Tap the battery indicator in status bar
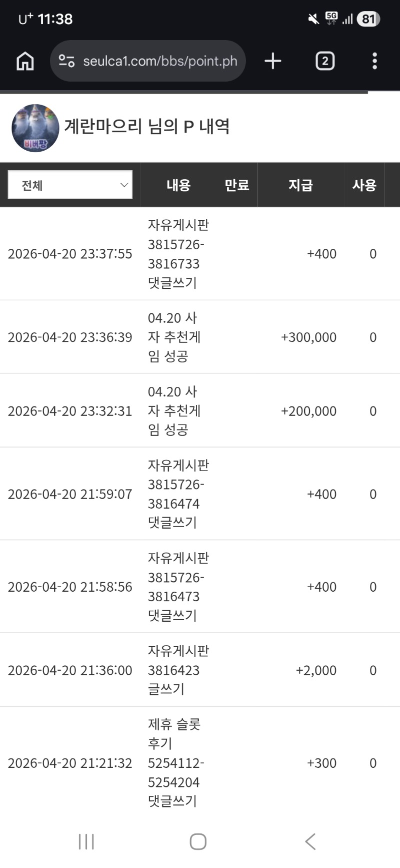Image resolution: width=400 pixels, height=868 pixels. coord(368,19)
